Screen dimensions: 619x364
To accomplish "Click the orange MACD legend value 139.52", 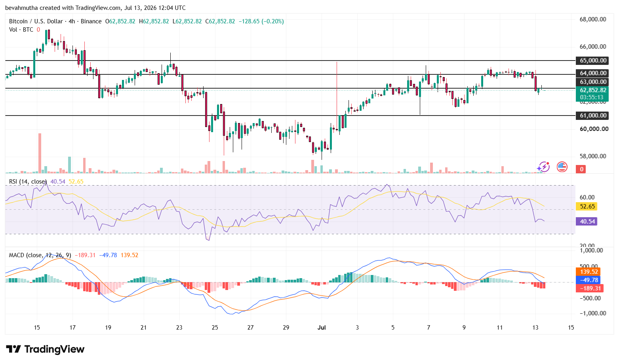I will [x=130, y=255].
